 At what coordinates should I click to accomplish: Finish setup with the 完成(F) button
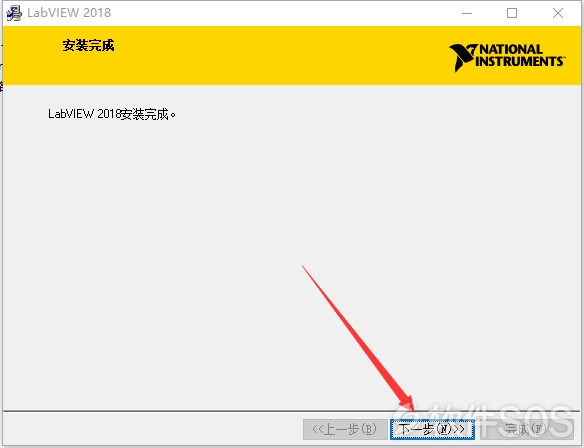point(525,429)
